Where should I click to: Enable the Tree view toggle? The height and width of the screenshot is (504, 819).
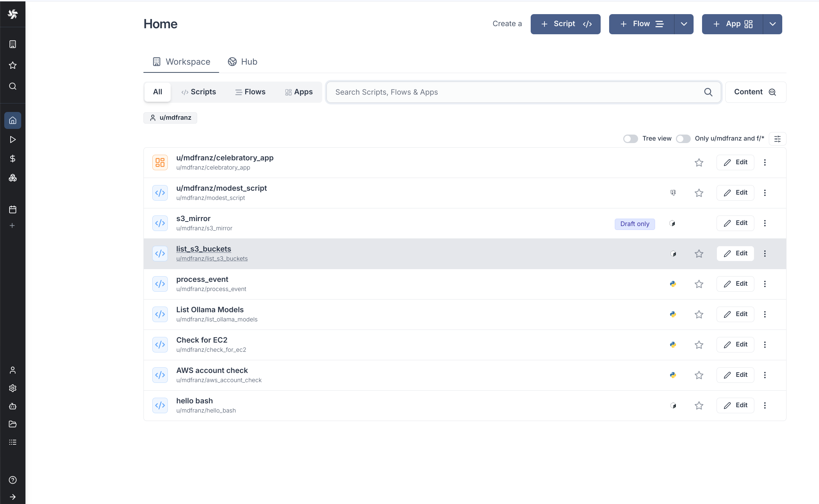pos(630,139)
